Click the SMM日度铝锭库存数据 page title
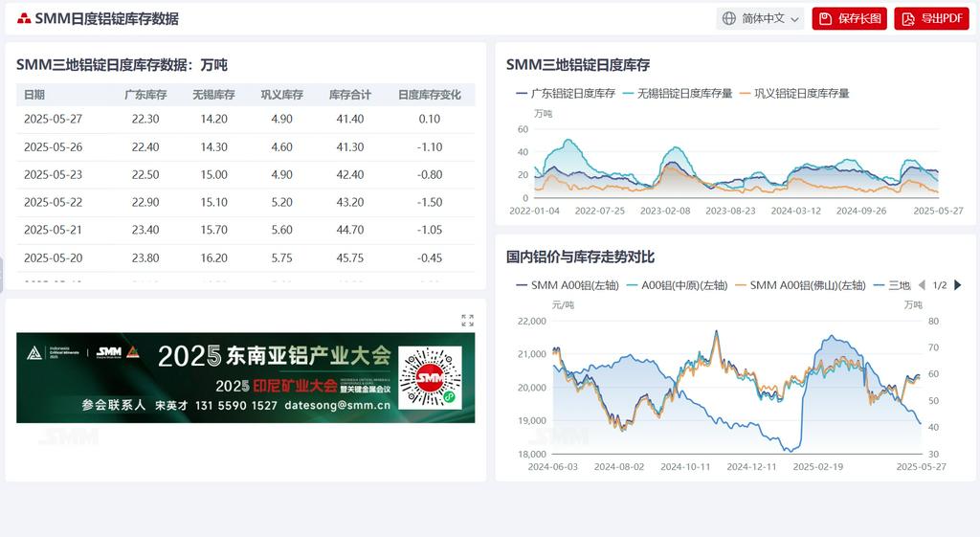Screen dimensions: 980x537 pyautogui.click(x=107, y=19)
